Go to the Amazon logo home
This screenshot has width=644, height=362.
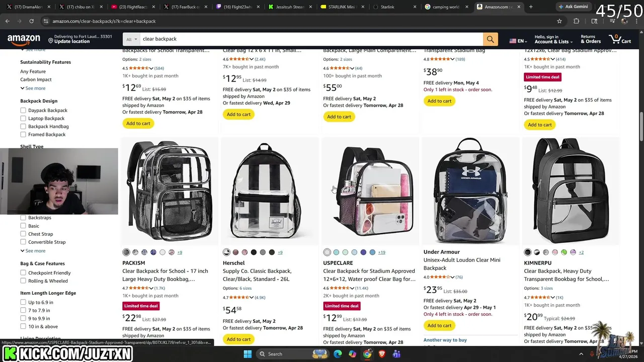24,39
